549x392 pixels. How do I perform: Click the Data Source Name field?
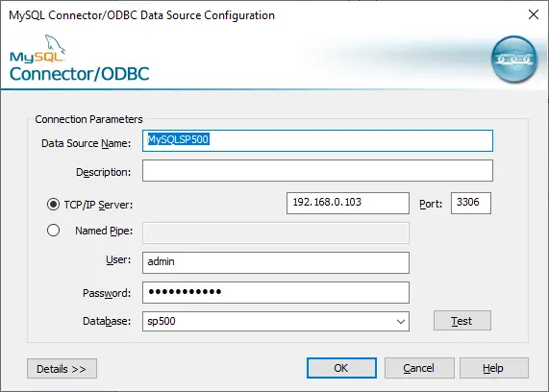[317, 140]
